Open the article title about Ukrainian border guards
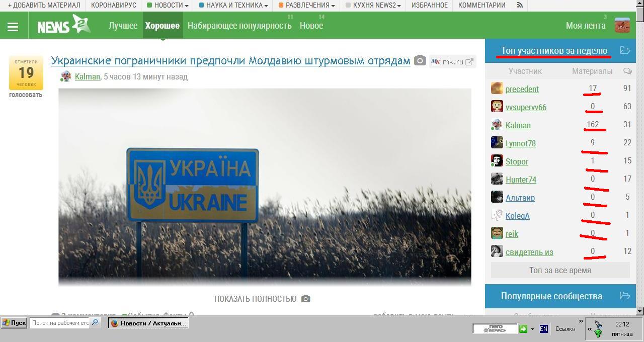The image size is (644, 342). point(231,61)
